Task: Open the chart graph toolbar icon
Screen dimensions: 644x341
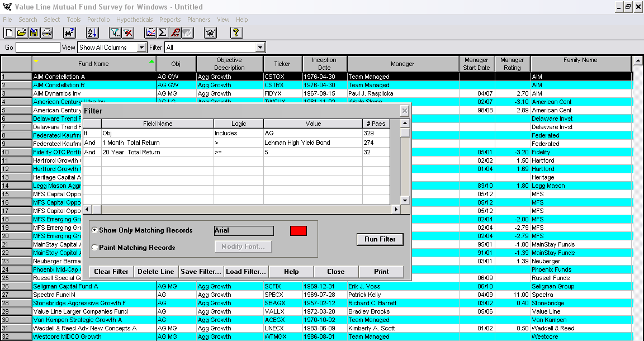Action: [x=150, y=33]
